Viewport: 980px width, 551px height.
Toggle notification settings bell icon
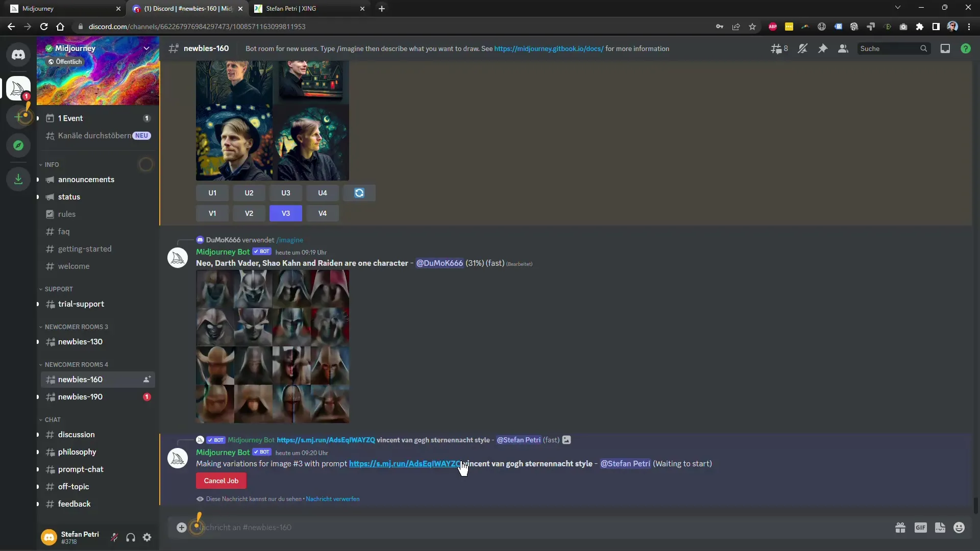pos(802,48)
